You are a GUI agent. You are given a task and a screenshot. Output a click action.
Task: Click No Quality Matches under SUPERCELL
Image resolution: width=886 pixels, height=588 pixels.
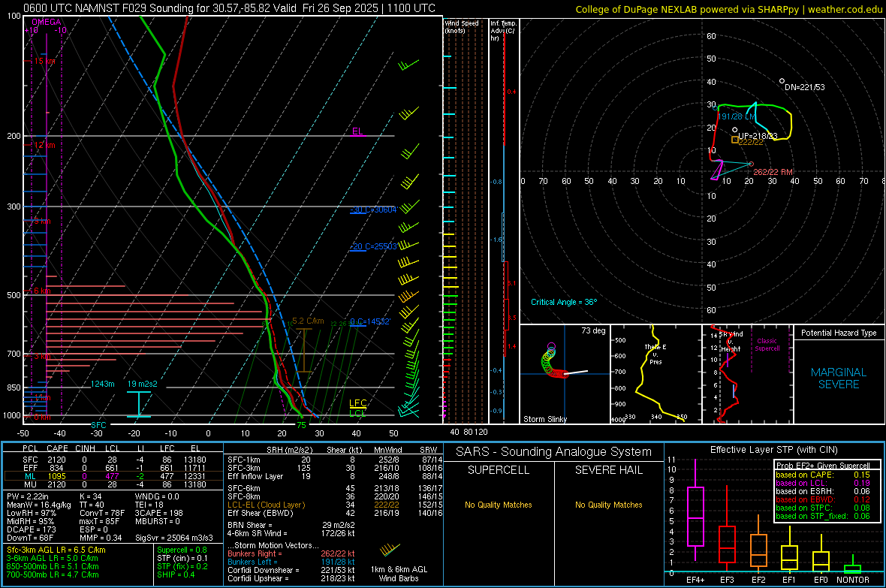tap(499, 505)
